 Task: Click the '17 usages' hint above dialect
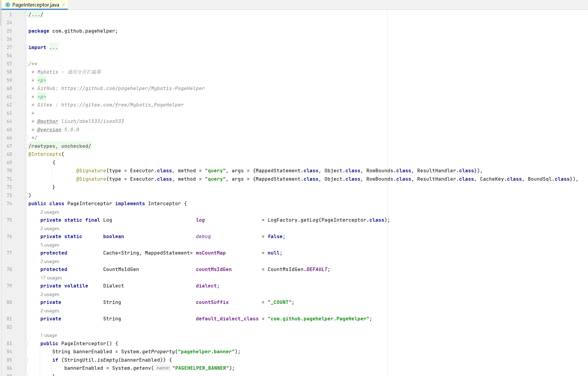(51, 278)
